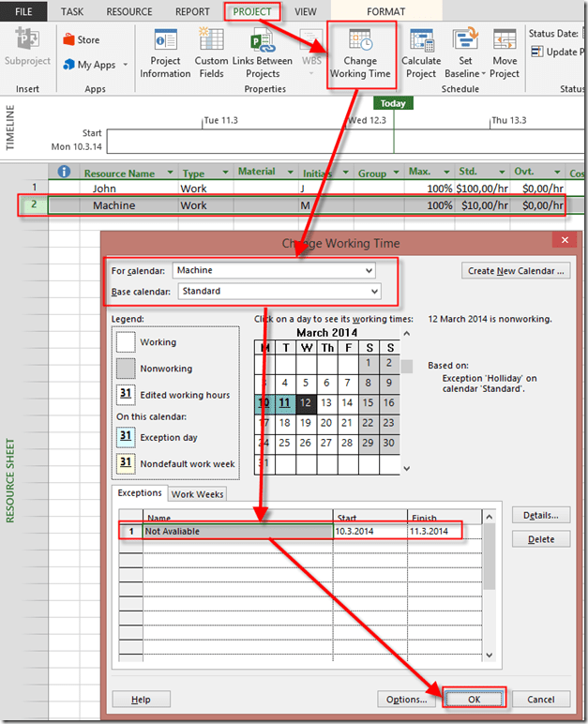Open the FILE menu
588x724 pixels.
tap(23, 12)
